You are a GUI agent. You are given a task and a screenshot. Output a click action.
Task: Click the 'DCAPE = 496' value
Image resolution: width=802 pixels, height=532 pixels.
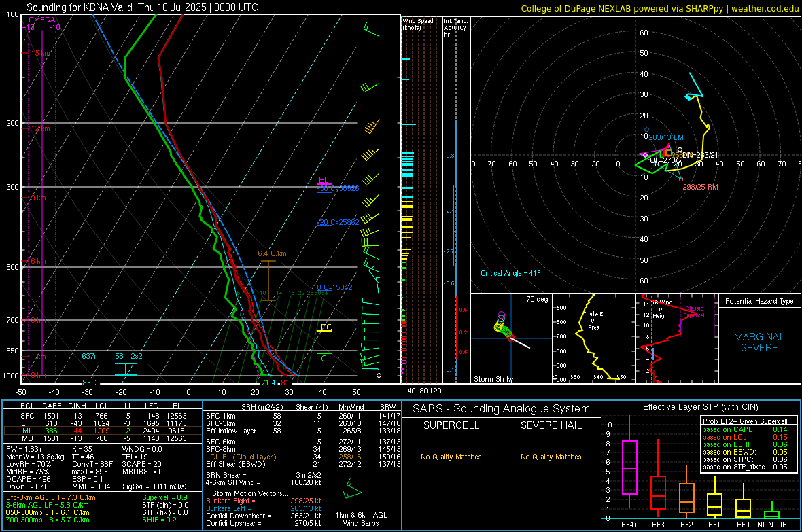click(x=28, y=479)
